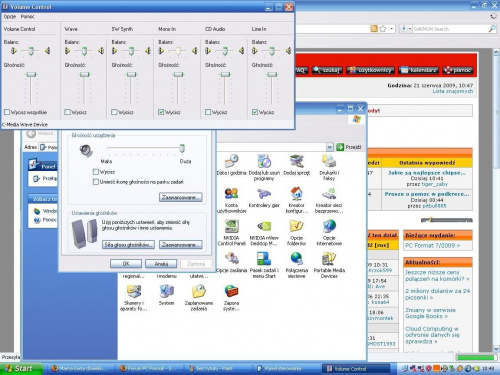The image size is (500, 375).
Task: Toggle Wycisz checkbox under SW Synth
Action: pyautogui.click(x=114, y=112)
